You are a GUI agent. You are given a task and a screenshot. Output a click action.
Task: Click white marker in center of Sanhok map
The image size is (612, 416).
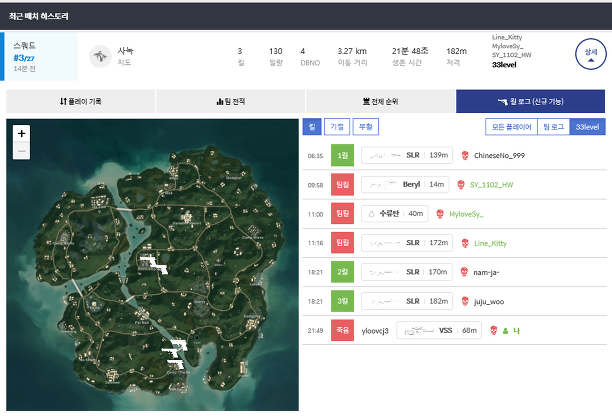click(x=151, y=263)
